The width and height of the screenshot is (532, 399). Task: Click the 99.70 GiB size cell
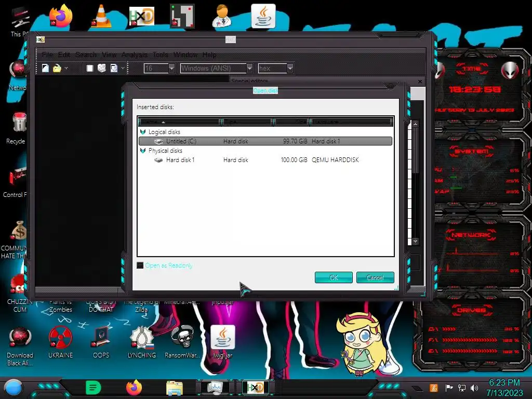(x=295, y=141)
